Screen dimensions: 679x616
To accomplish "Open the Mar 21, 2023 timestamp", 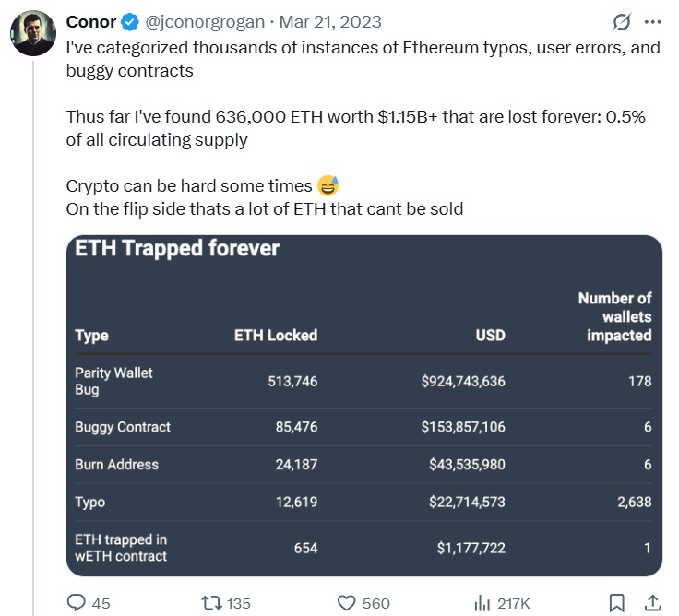I will pos(330,21).
